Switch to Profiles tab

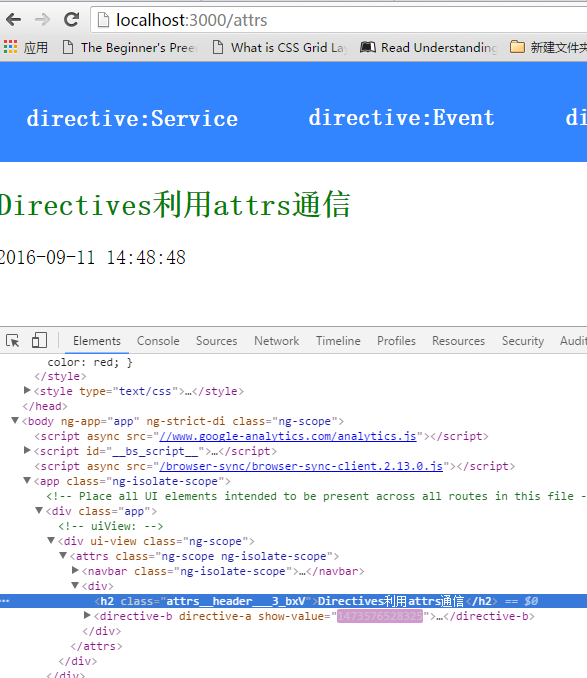396,341
